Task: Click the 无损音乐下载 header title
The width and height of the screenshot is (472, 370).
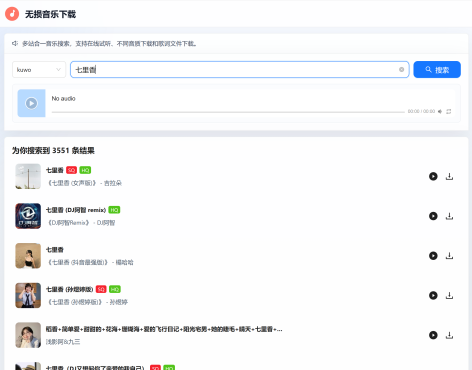Action: tap(50, 14)
